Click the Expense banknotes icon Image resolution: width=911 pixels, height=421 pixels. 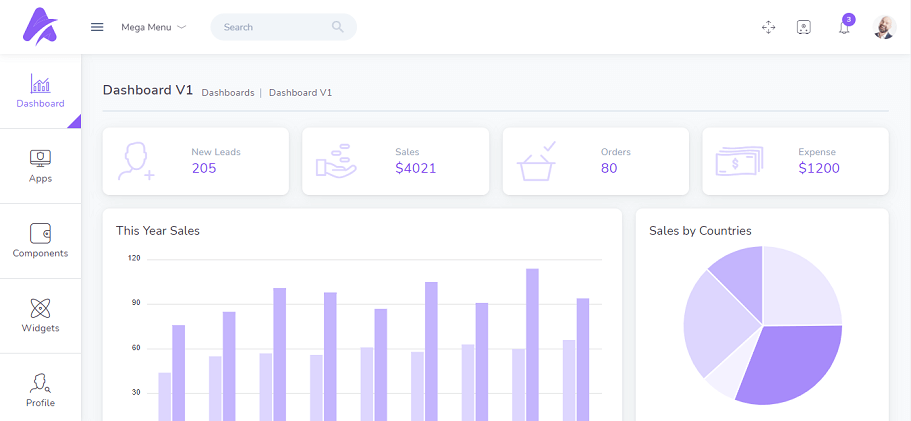coord(739,161)
